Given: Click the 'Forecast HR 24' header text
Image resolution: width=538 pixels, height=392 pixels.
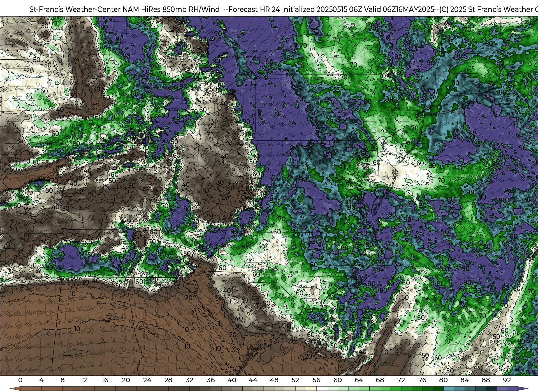Looking at the screenshot, I should coord(254,10).
